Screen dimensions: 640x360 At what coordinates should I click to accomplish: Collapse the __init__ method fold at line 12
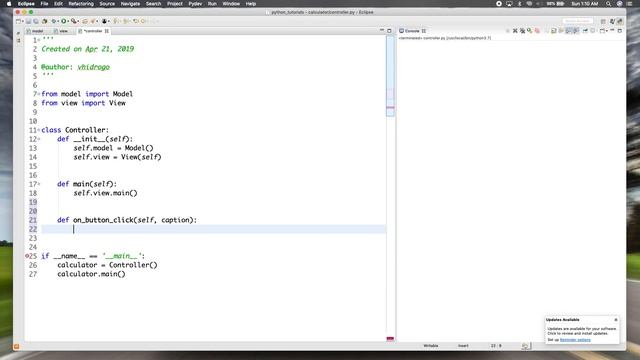[39, 139]
